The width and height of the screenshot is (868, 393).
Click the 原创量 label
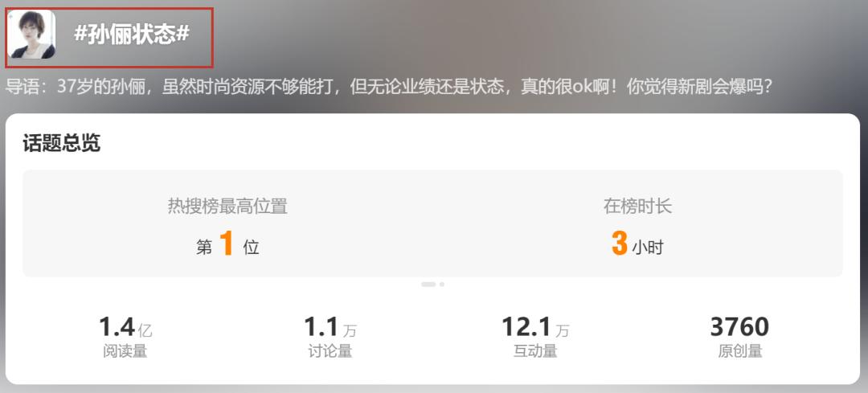coord(740,351)
